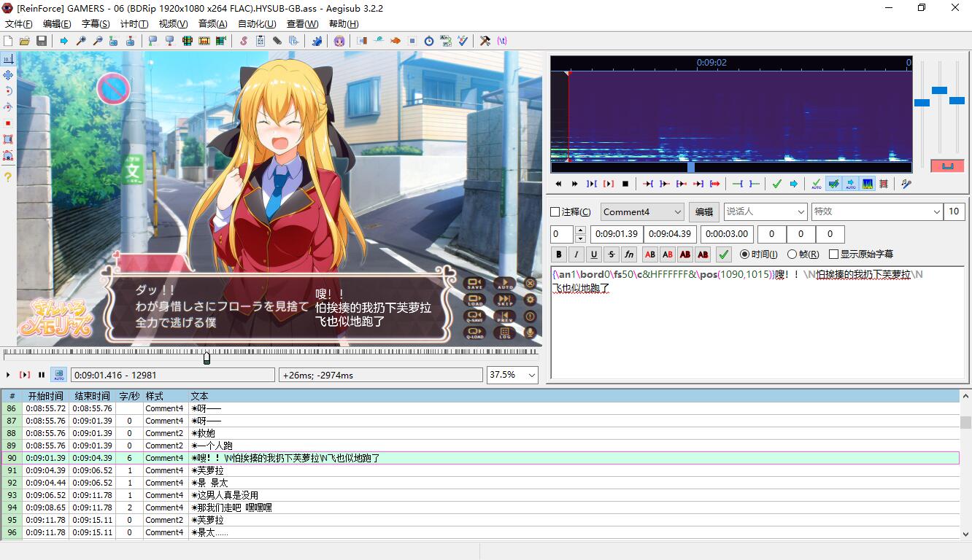Open Options with hammer and wrench icon

coord(485,41)
